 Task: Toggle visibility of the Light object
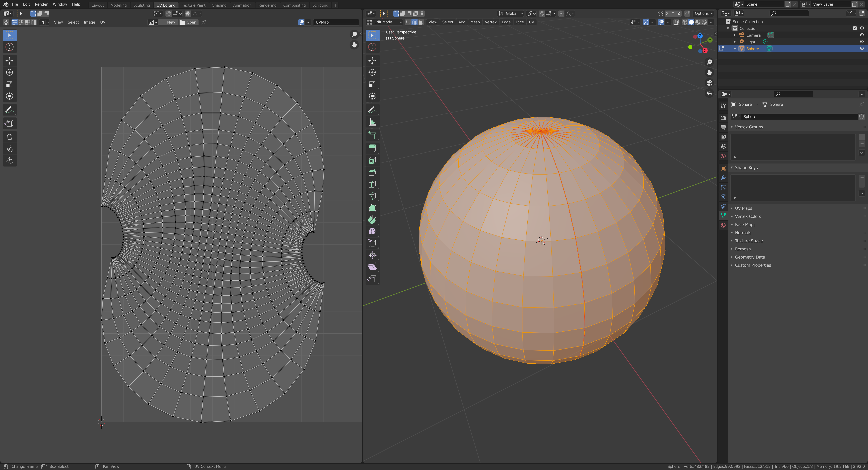862,42
